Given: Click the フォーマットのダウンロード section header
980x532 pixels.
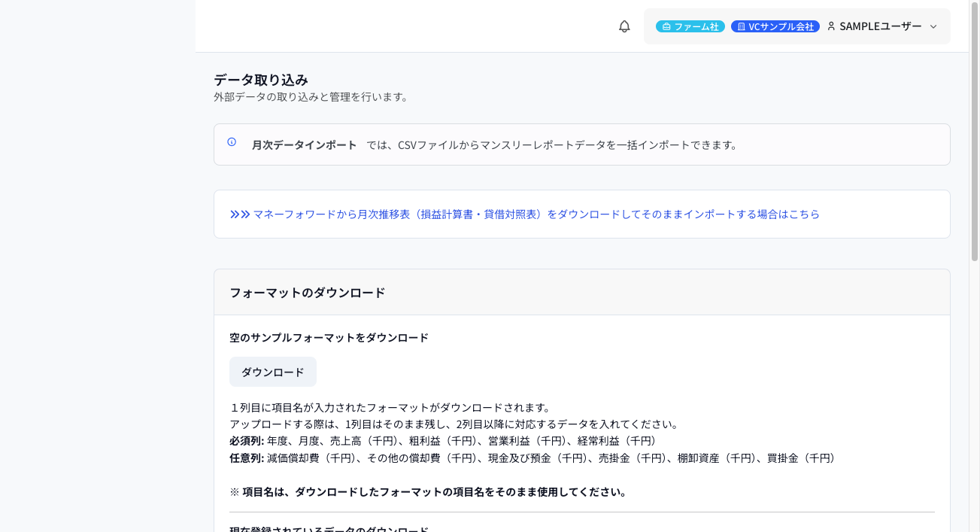Looking at the screenshot, I should pyautogui.click(x=308, y=292).
